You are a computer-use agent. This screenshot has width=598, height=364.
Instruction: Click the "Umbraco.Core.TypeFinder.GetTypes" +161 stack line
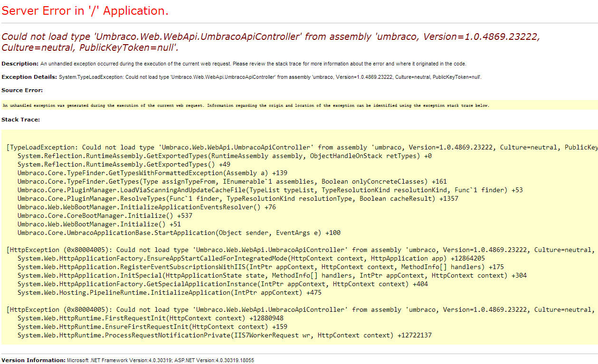[232, 181]
